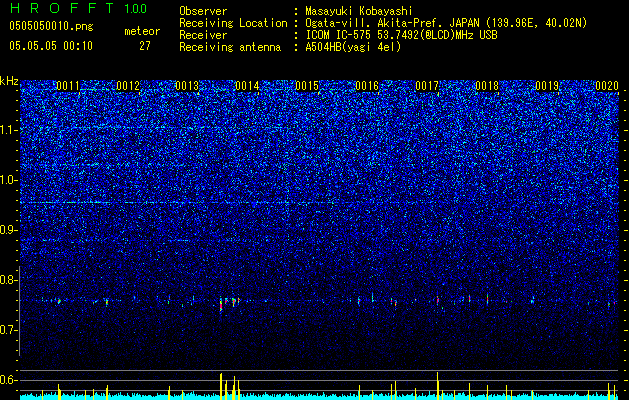Image resolution: width=629 pixels, height=400 pixels.
Task: Click the 0011 time marker
Action: (x=68, y=86)
